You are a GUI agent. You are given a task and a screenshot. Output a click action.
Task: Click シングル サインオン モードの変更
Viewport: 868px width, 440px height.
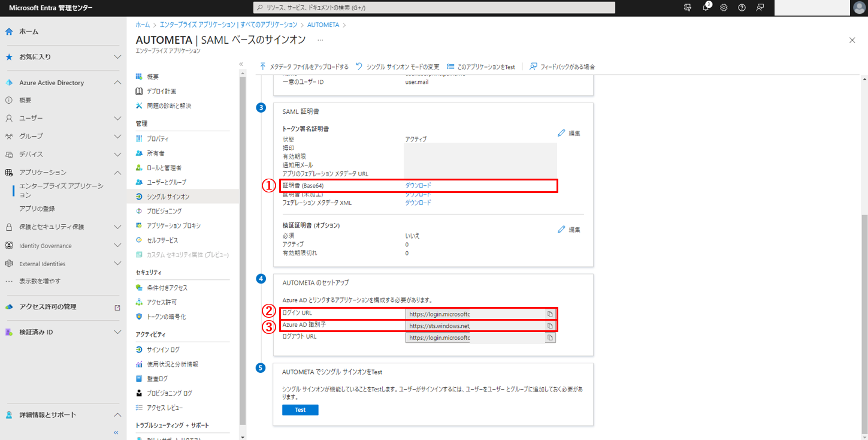pos(398,67)
